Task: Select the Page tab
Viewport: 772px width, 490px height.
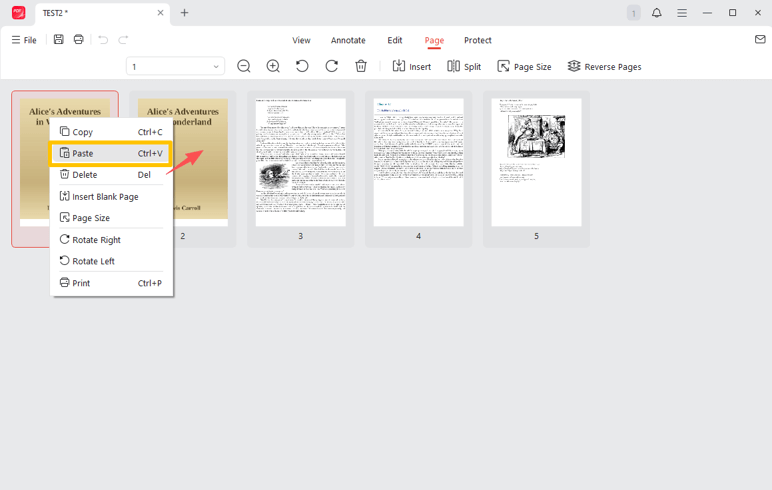Action: 434,40
